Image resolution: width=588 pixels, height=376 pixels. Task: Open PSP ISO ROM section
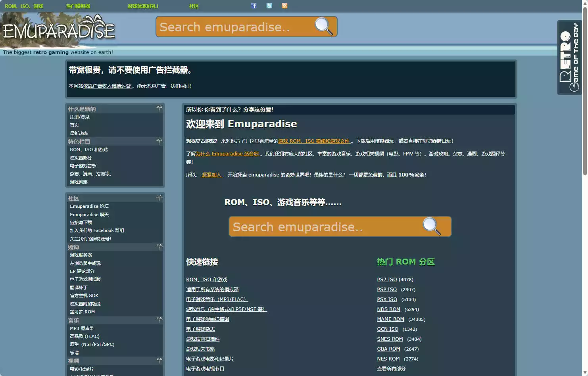[x=387, y=290]
